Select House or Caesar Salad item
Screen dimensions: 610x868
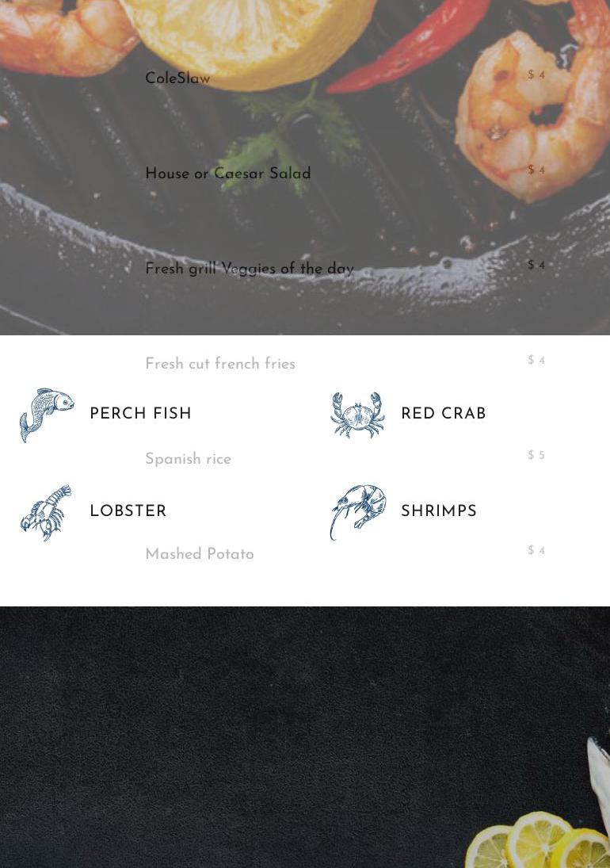pyautogui.click(x=228, y=174)
